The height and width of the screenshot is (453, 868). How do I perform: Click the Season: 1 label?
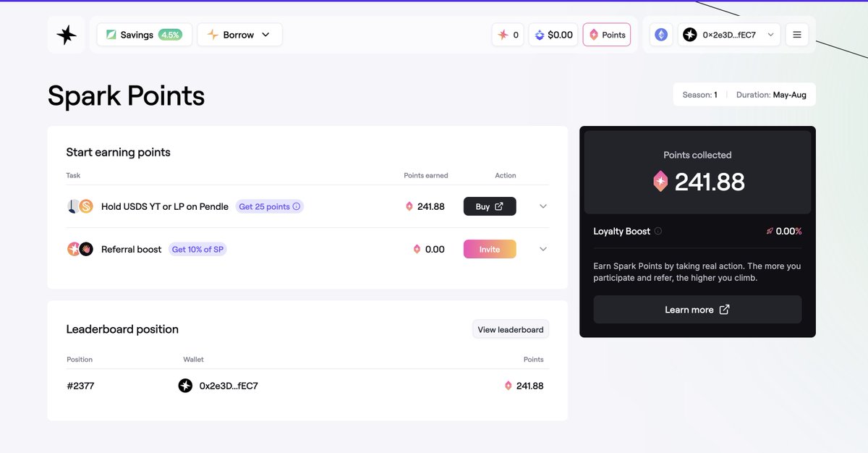point(700,95)
